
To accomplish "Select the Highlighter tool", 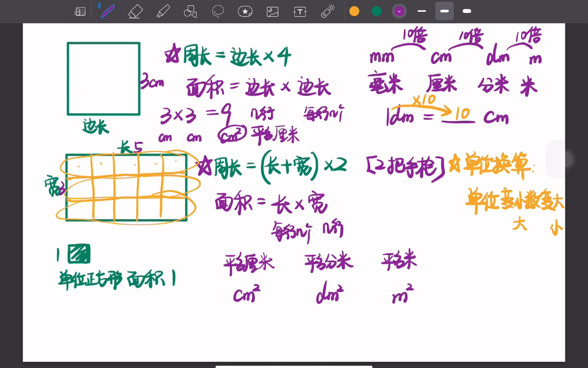I will [163, 11].
